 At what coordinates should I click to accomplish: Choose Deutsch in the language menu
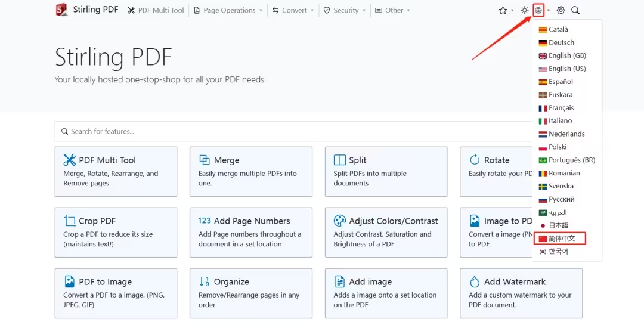[561, 42]
